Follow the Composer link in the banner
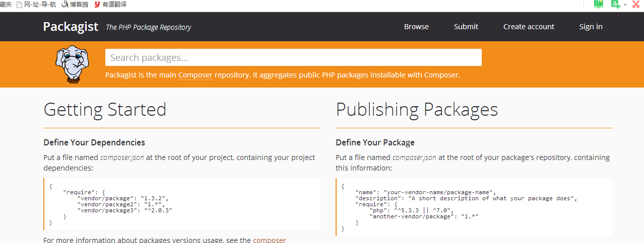644x243 pixels. (x=195, y=75)
